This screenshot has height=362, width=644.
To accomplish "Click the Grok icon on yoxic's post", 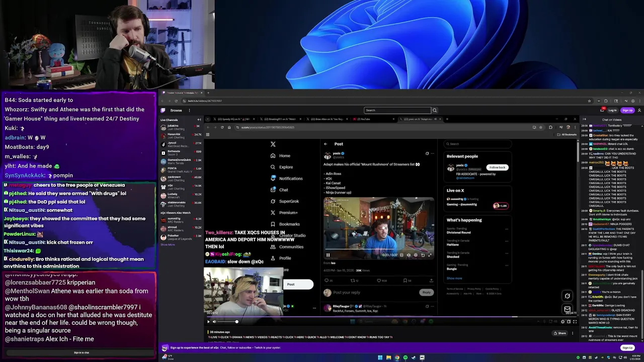I will tap(427, 153).
